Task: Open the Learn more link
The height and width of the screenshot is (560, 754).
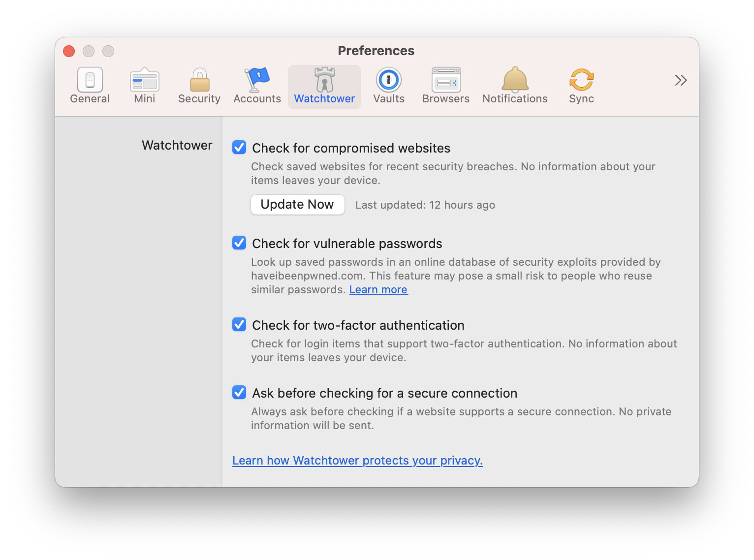Action: point(378,290)
